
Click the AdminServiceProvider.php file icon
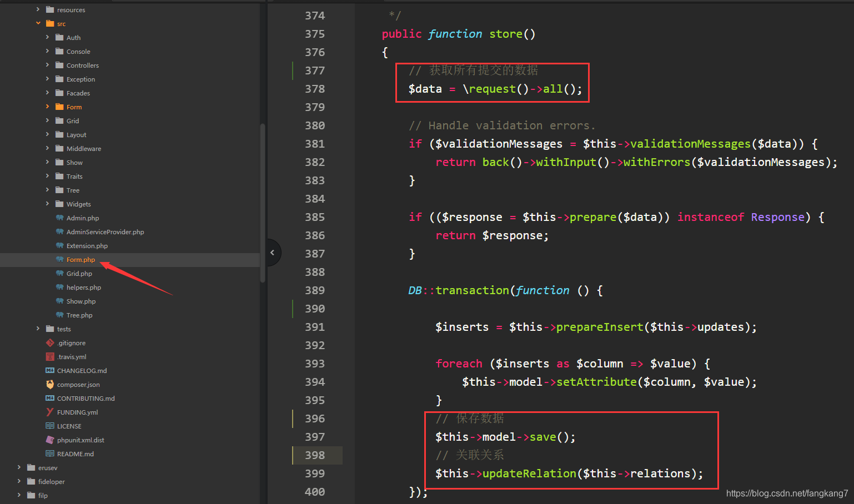tap(59, 231)
